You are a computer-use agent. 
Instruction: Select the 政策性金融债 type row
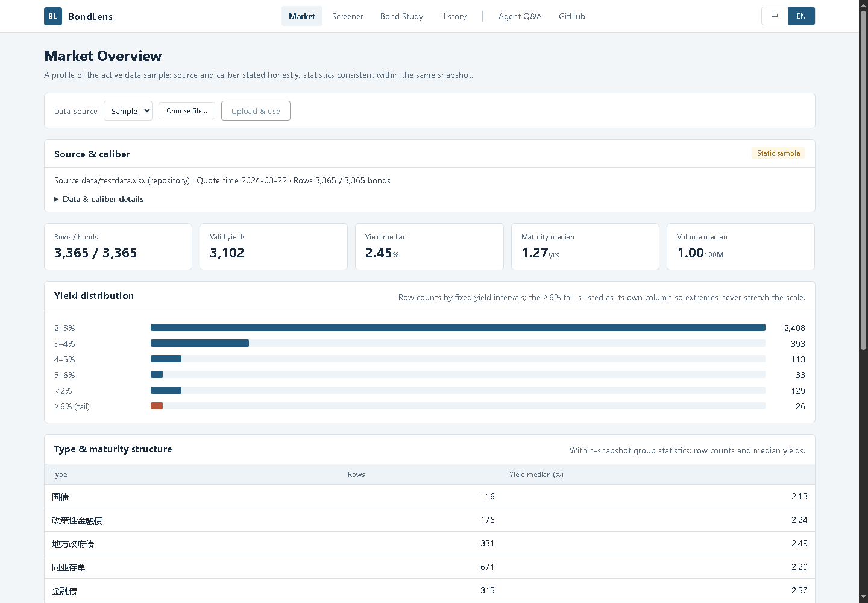pyautogui.click(x=430, y=520)
